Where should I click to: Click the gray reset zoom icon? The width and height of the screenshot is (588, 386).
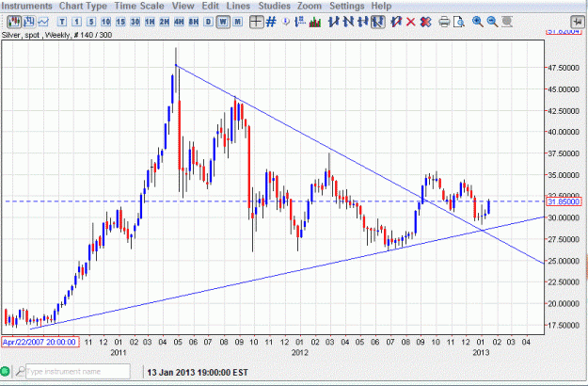point(507,22)
